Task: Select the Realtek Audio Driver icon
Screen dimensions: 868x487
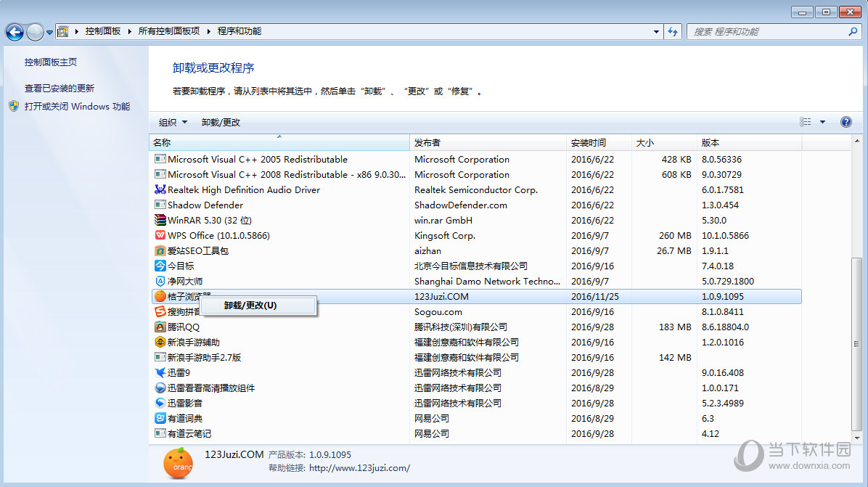Action: [160, 189]
